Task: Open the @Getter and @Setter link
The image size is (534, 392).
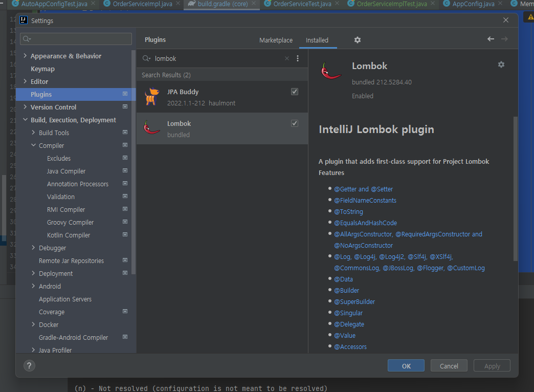Action: [363, 189]
